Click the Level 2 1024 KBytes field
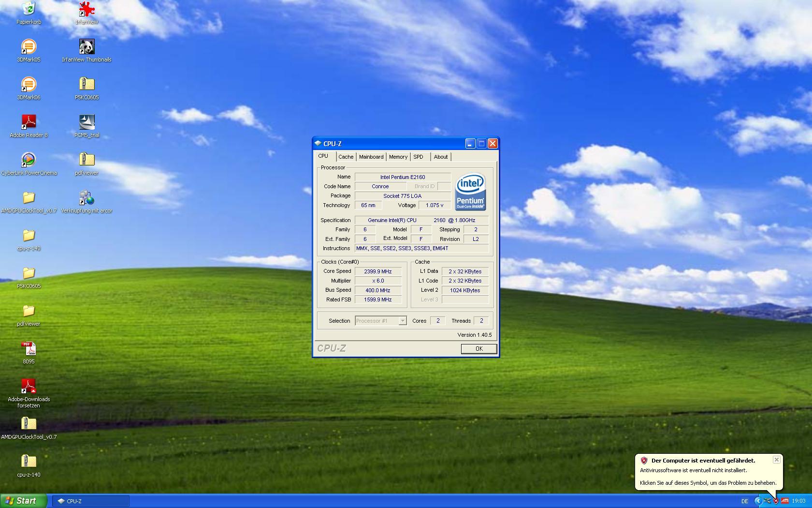 [465, 290]
